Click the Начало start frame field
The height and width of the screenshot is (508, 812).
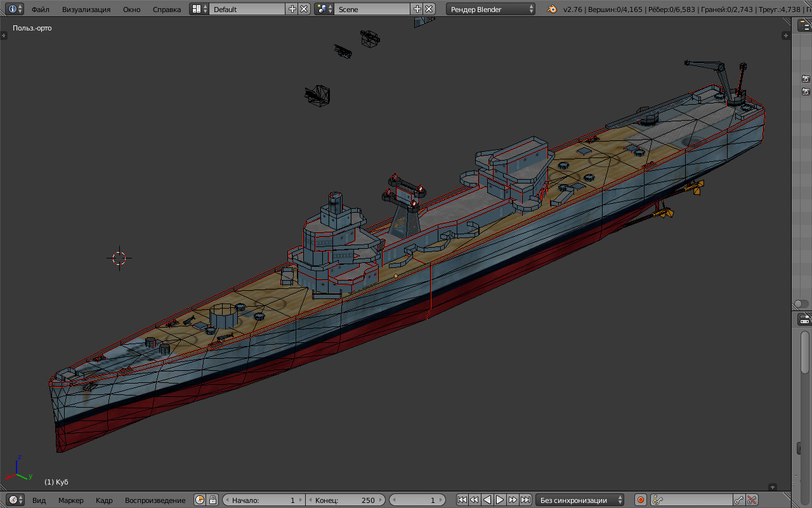pos(263,500)
